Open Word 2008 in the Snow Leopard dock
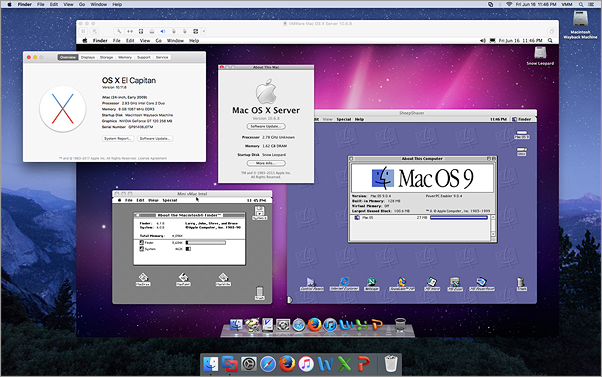This screenshot has width=602, height=377. [x=346, y=325]
